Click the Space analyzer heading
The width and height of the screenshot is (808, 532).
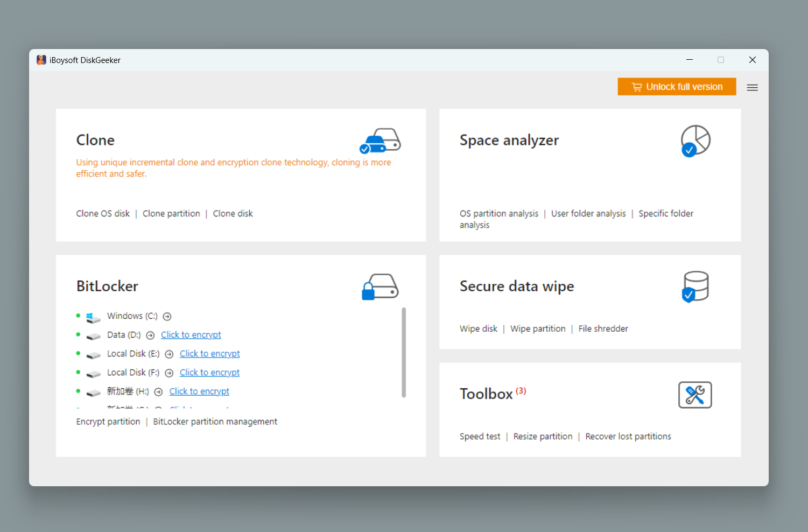509,141
